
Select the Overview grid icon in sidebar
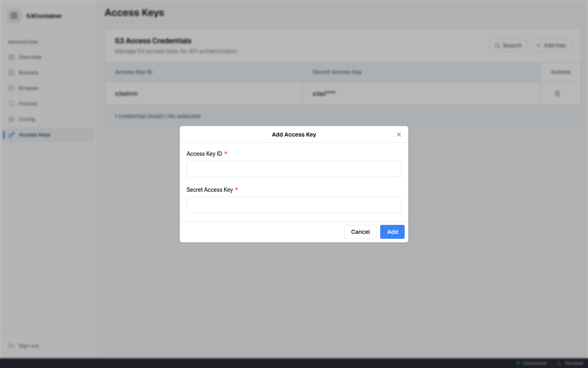point(11,57)
